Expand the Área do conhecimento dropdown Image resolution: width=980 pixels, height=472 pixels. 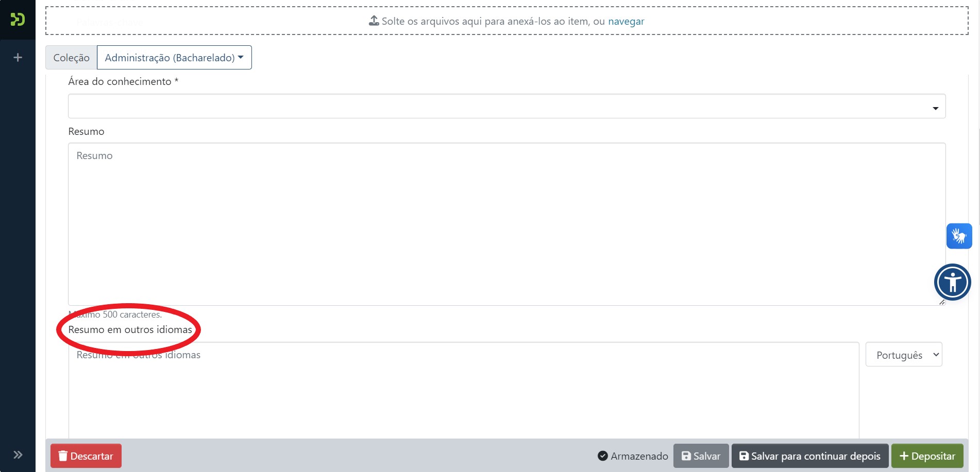(506, 107)
